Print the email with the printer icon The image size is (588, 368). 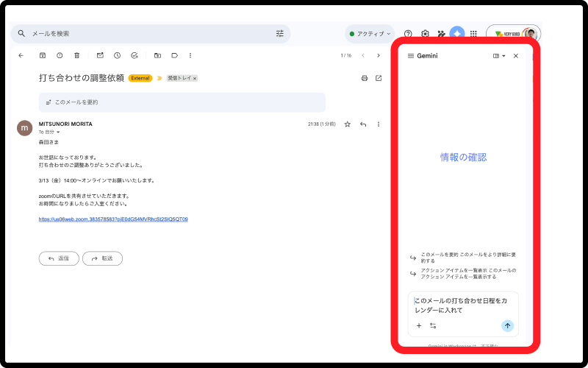365,78
